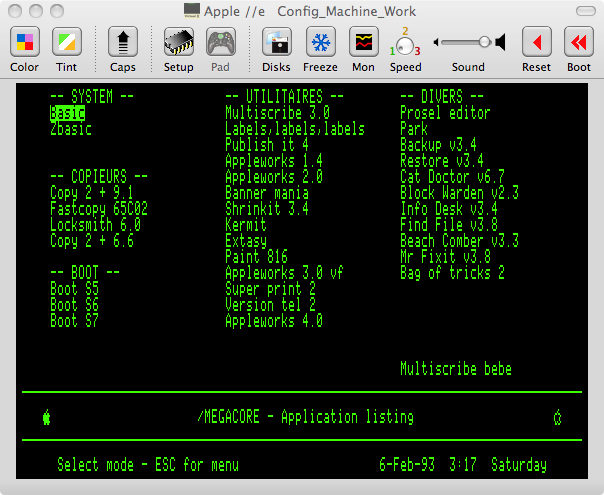Select Banner mania
This screenshot has width=604, height=495.
267,193
